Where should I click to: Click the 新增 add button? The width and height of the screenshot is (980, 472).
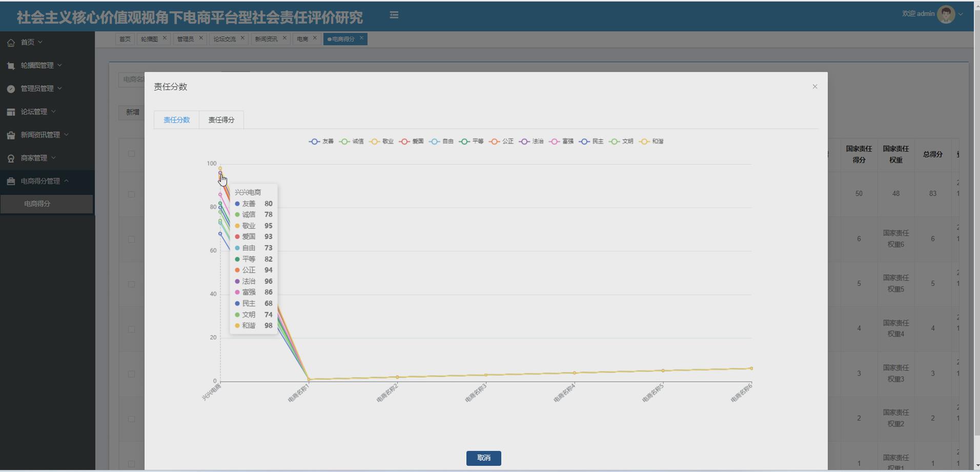point(132,112)
